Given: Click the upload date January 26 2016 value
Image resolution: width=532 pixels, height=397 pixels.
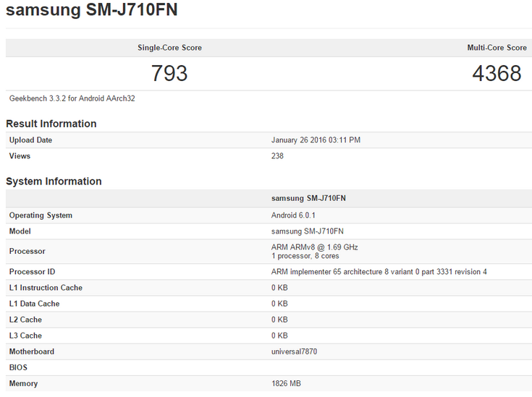Looking at the screenshot, I should [x=316, y=140].
